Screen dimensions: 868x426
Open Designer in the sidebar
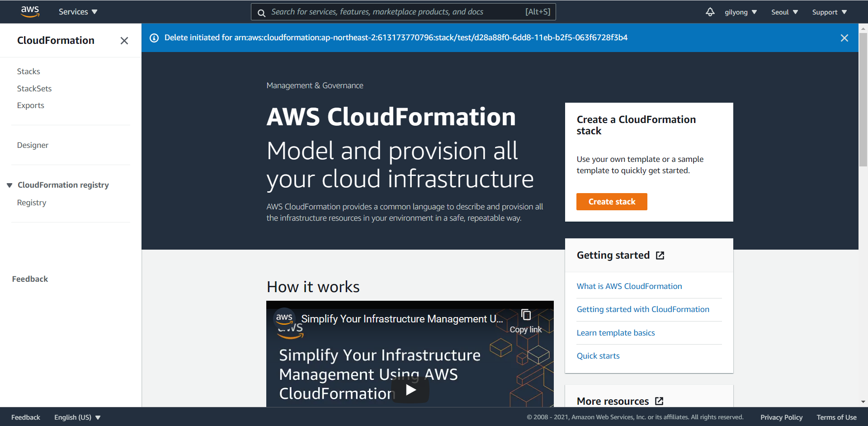coord(33,145)
